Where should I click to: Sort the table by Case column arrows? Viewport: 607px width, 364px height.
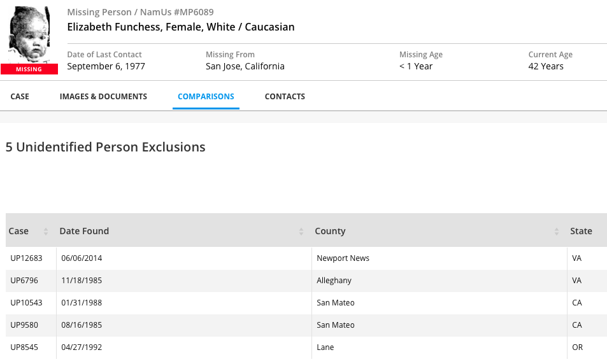pos(46,232)
